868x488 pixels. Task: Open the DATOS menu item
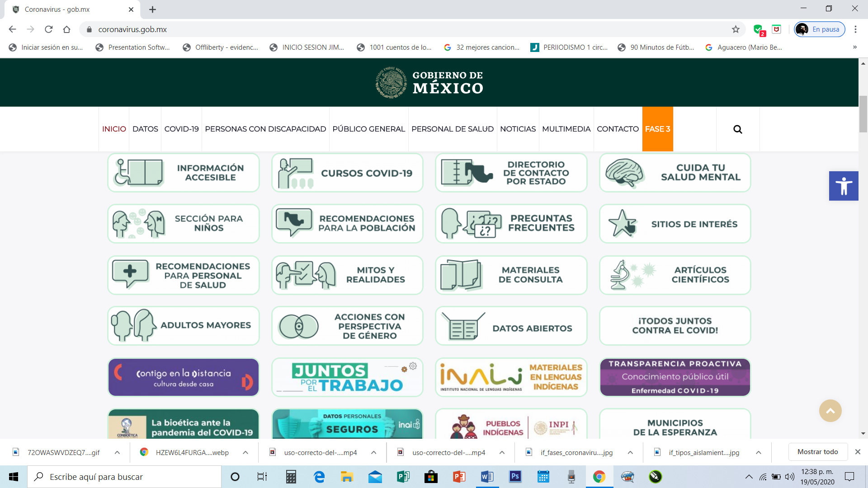tap(145, 129)
